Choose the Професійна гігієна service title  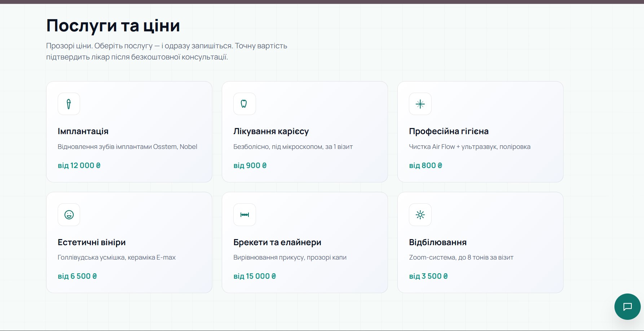449,131
